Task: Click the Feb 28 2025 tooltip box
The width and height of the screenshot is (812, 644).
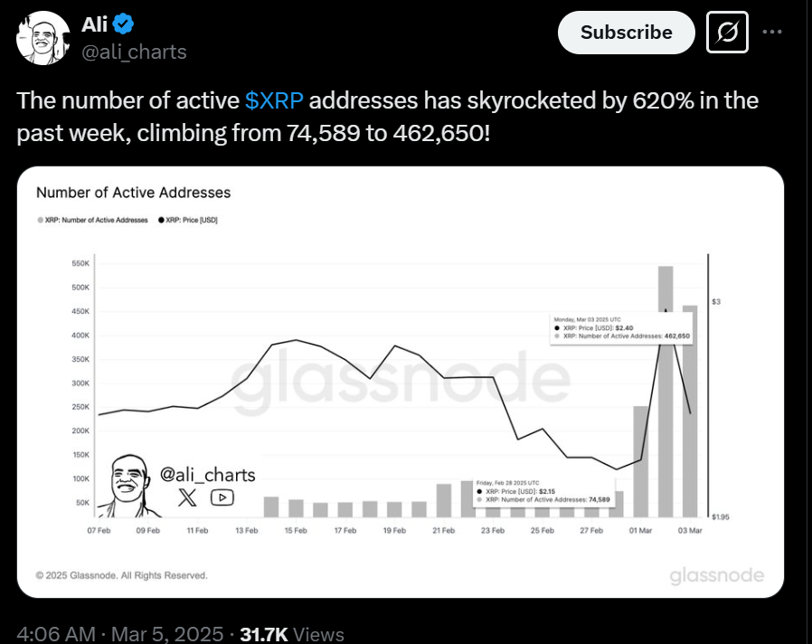Action: click(543, 492)
